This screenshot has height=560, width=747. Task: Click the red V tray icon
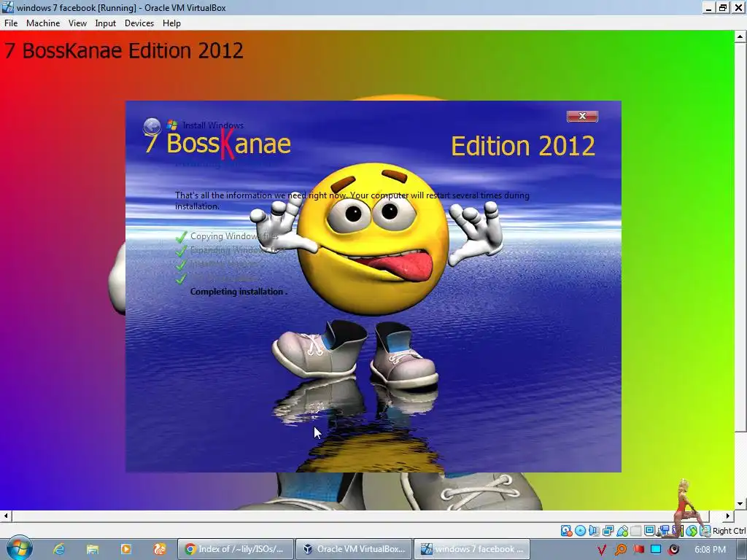(602, 550)
